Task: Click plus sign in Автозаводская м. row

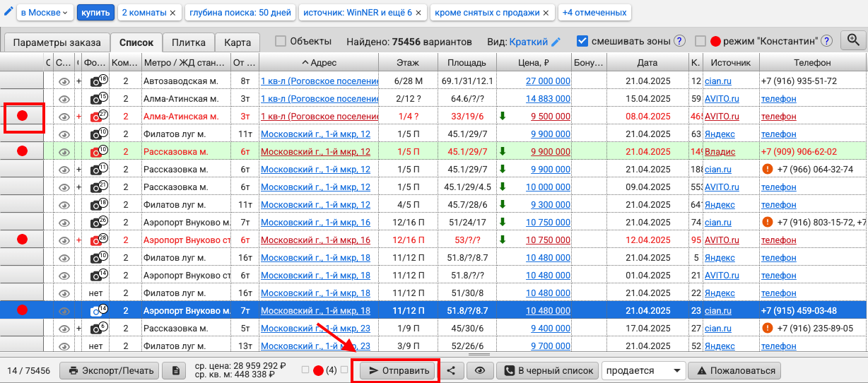Action: pyautogui.click(x=78, y=81)
